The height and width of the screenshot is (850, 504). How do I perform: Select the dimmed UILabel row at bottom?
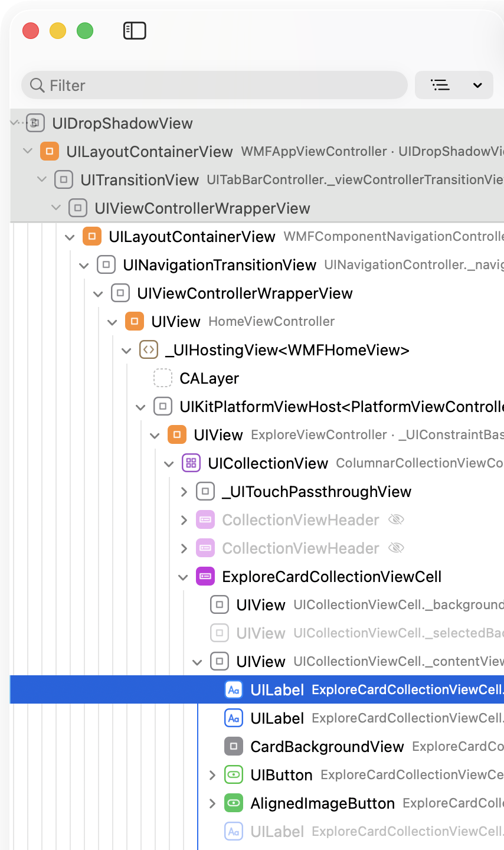point(257,831)
